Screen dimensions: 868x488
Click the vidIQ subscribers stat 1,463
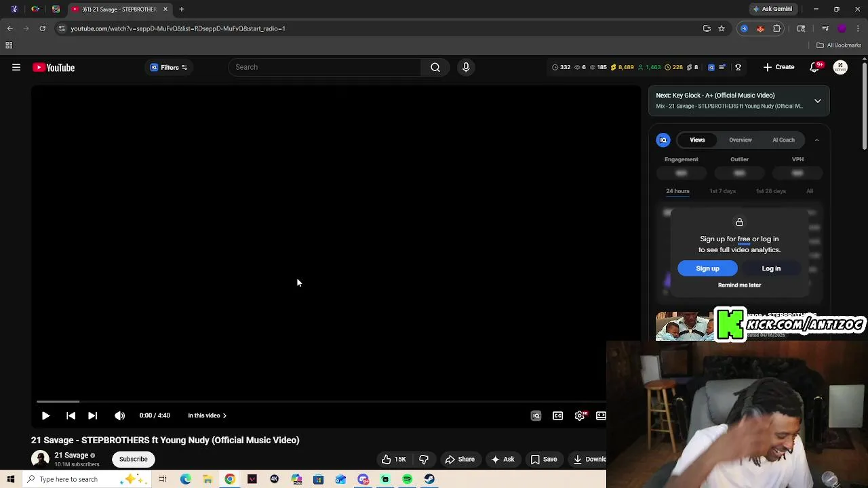649,67
